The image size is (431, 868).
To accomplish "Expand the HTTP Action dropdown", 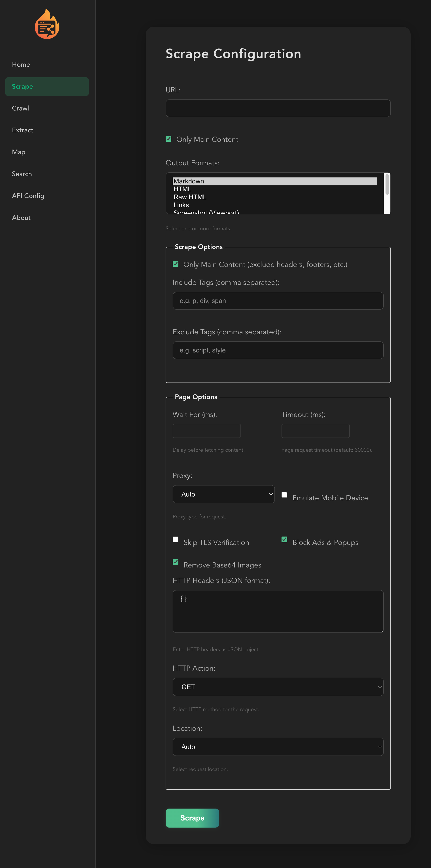I will 278,687.
